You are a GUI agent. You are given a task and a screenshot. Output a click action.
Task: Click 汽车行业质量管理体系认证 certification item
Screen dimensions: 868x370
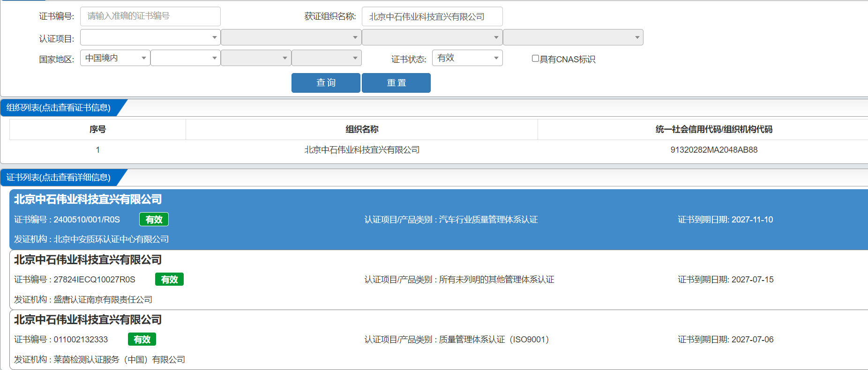tap(488, 220)
